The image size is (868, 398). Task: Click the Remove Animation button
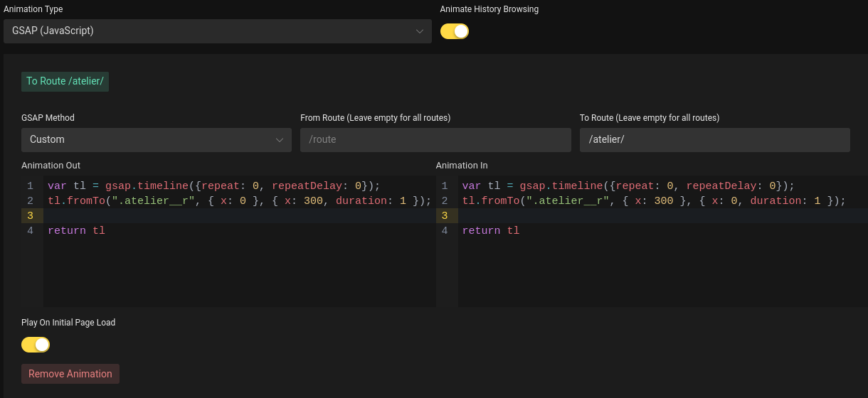(70, 374)
